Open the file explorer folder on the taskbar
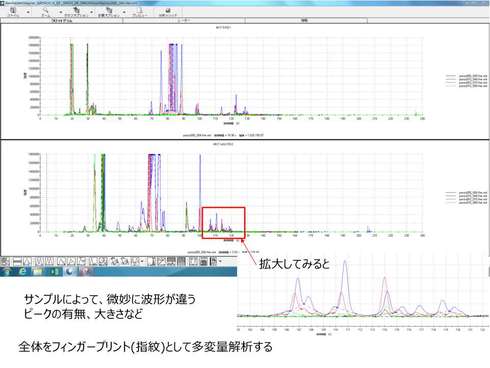The image size is (490, 368). 38,271
